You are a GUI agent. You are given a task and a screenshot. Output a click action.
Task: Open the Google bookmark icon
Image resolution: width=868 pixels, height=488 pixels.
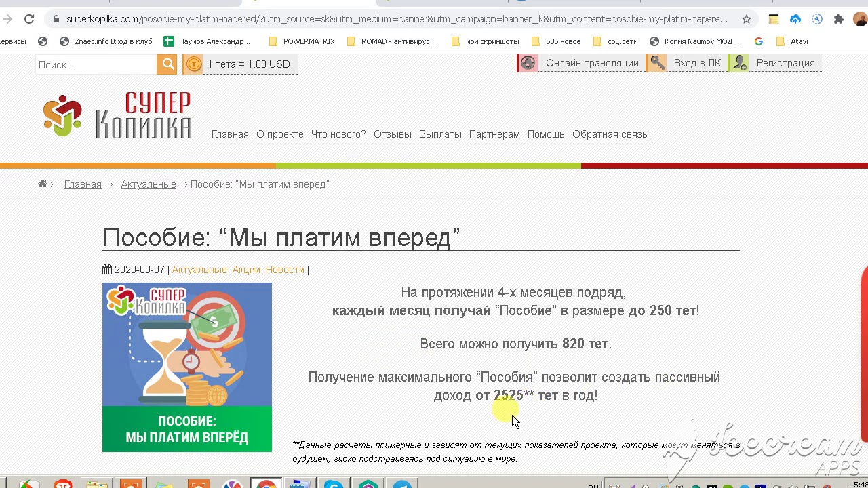coord(758,41)
